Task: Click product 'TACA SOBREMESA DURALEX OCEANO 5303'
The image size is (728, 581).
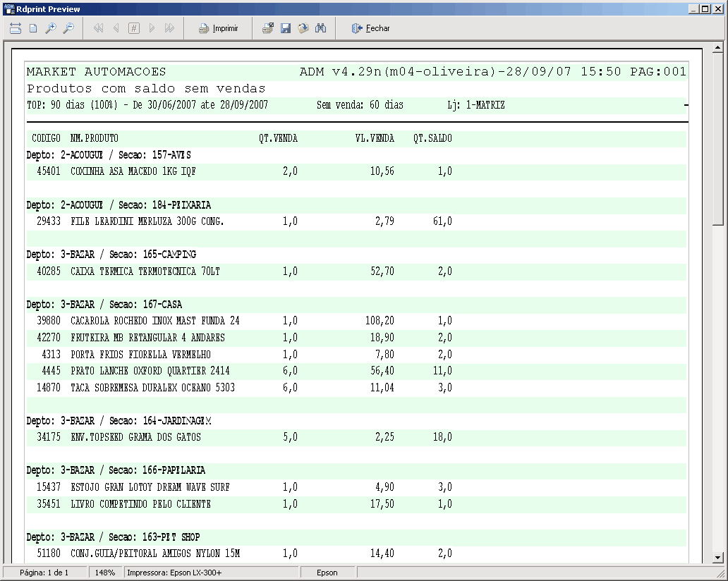Action: click(x=152, y=388)
